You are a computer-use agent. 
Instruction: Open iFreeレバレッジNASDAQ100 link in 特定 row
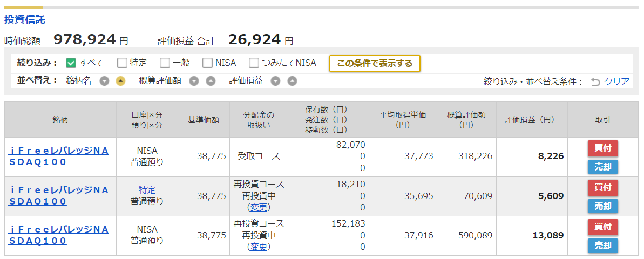pyautogui.click(x=58, y=196)
